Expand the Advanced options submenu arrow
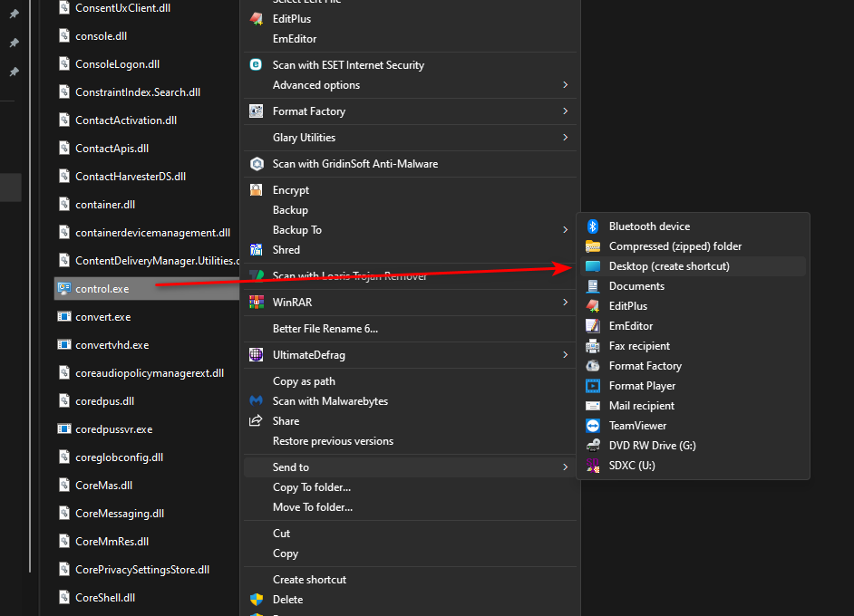 566,85
